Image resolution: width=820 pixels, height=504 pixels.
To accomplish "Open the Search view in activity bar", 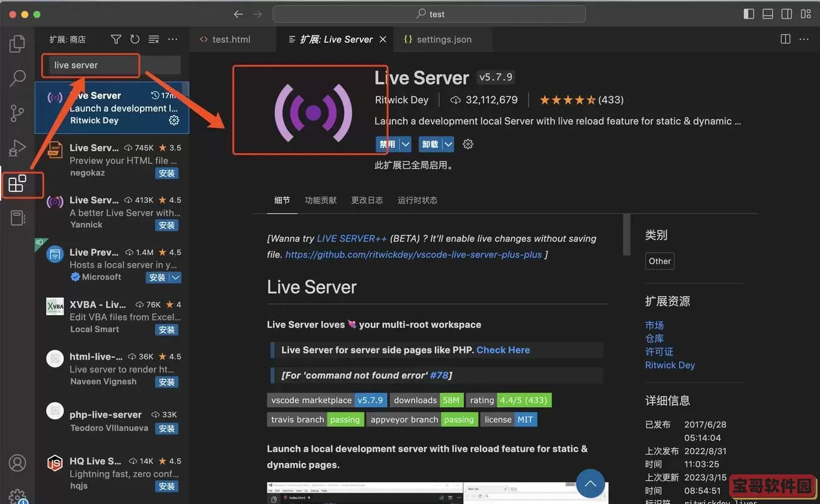I will tap(18, 78).
